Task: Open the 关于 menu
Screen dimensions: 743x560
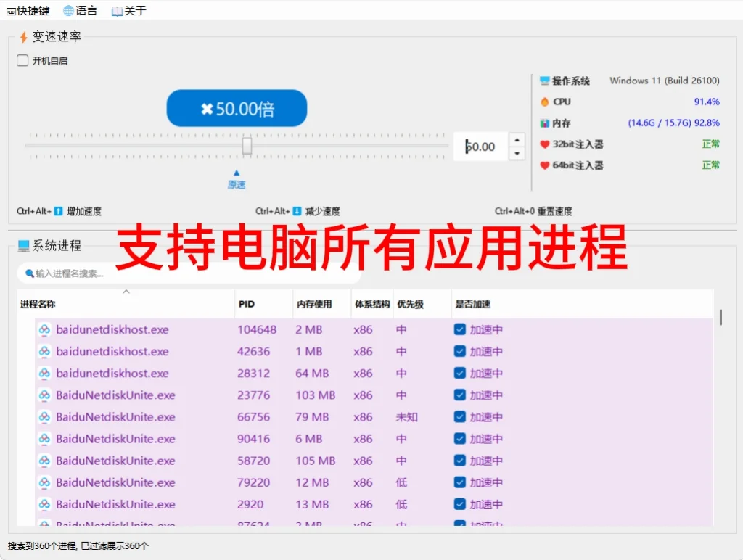Action: (132, 10)
